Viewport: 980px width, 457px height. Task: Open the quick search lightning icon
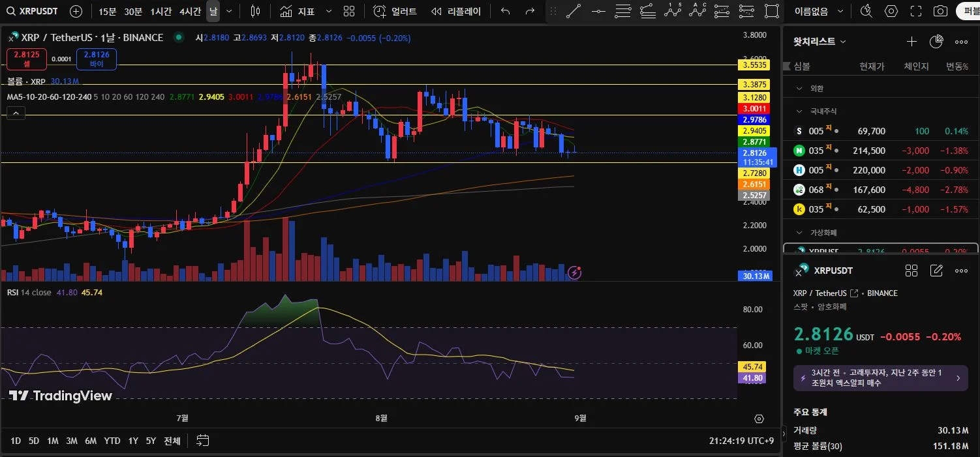pos(866,11)
